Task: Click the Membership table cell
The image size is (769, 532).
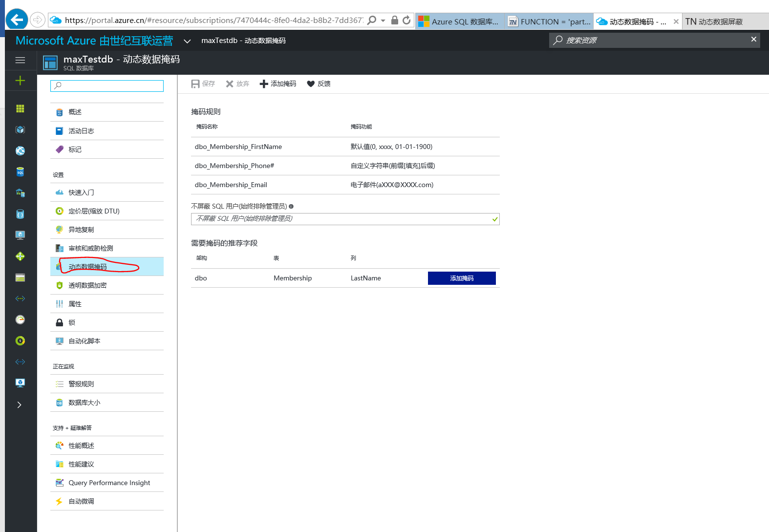Action: 293,278
